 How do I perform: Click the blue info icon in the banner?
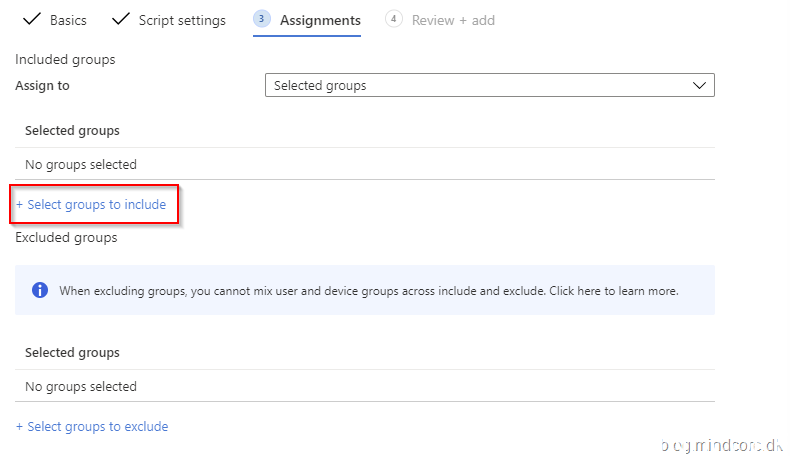[x=40, y=291]
